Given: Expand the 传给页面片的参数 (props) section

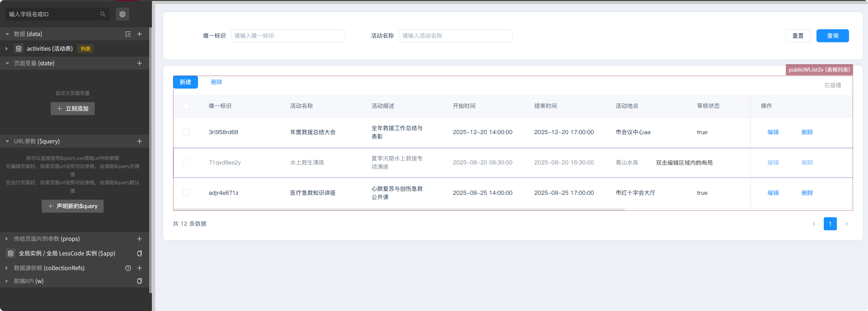Looking at the screenshot, I should point(7,239).
